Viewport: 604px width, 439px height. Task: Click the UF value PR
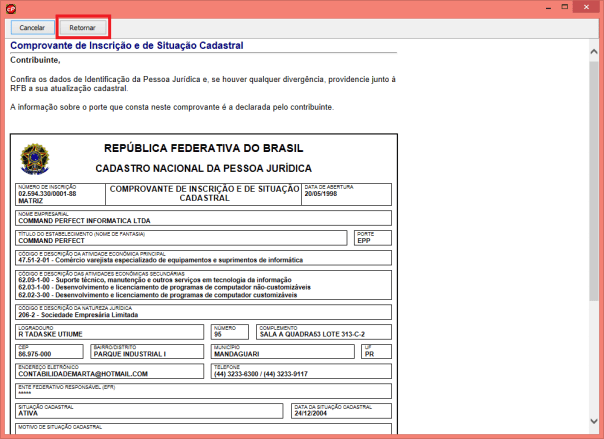pyautogui.click(x=369, y=354)
